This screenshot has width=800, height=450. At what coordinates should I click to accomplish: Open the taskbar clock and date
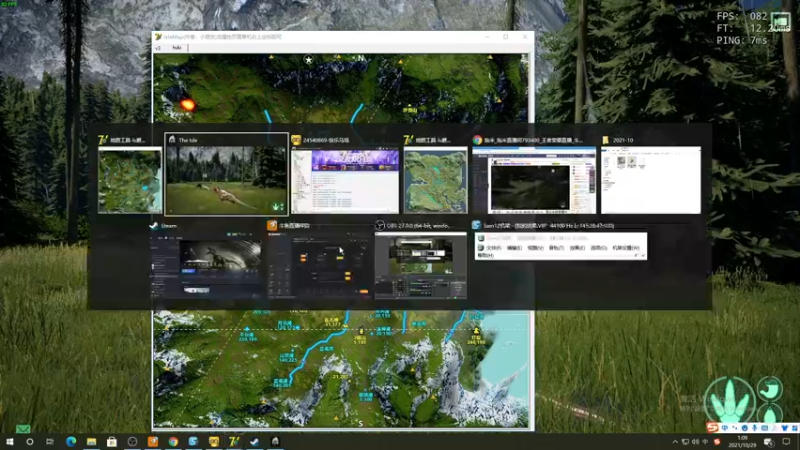point(742,442)
